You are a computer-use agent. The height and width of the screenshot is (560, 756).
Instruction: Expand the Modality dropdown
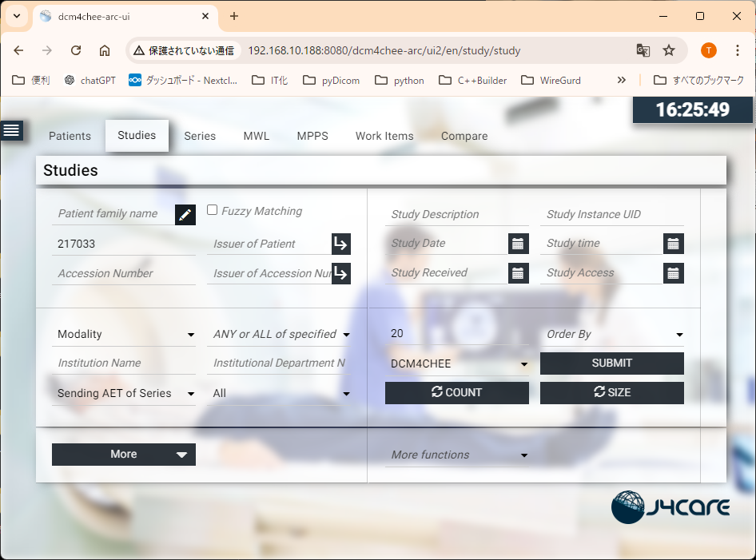coord(124,335)
